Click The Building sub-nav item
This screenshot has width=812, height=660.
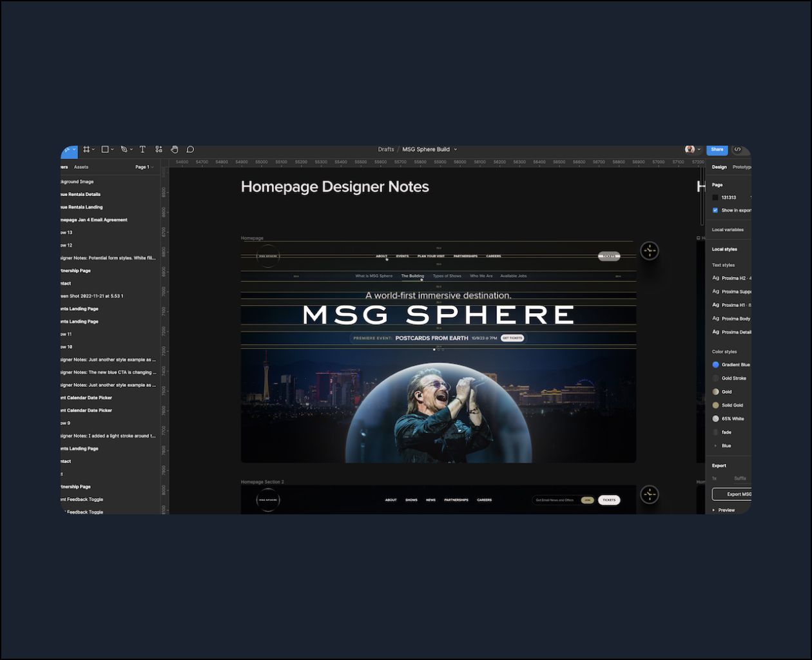point(412,276)
